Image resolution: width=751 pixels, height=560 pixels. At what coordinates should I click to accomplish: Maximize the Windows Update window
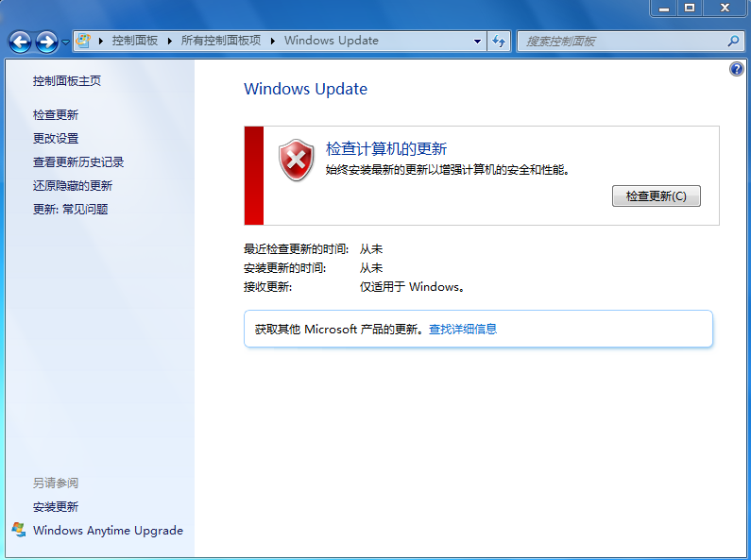[690, 8]
